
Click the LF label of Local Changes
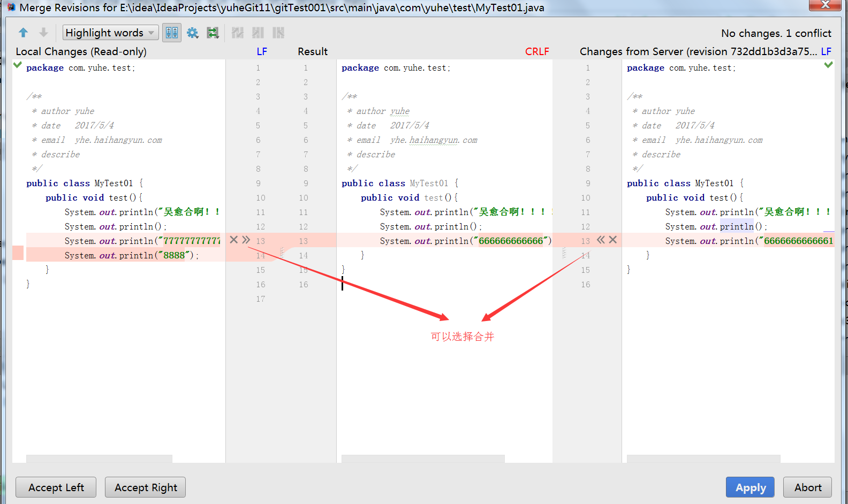coord(262,51)
